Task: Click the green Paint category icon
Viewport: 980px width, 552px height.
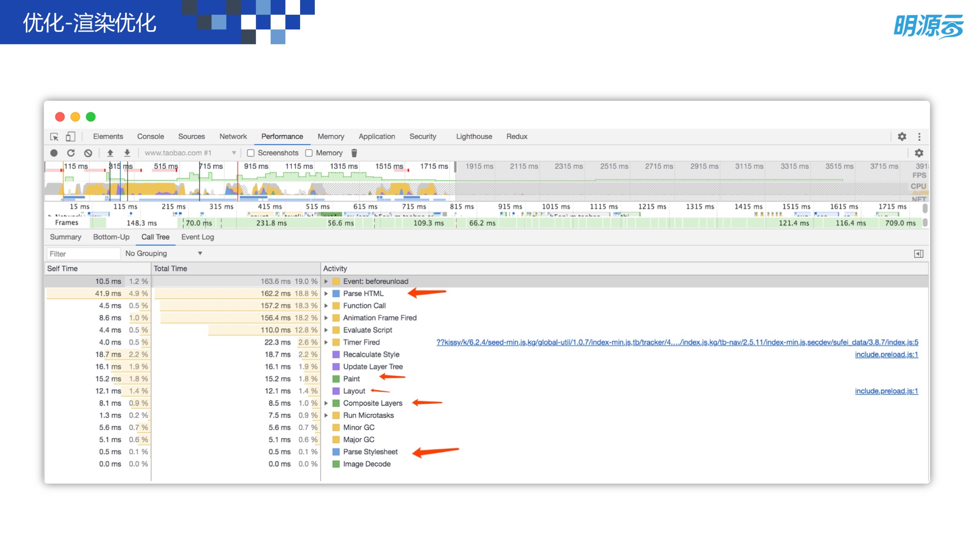Action: pos(336,379)
